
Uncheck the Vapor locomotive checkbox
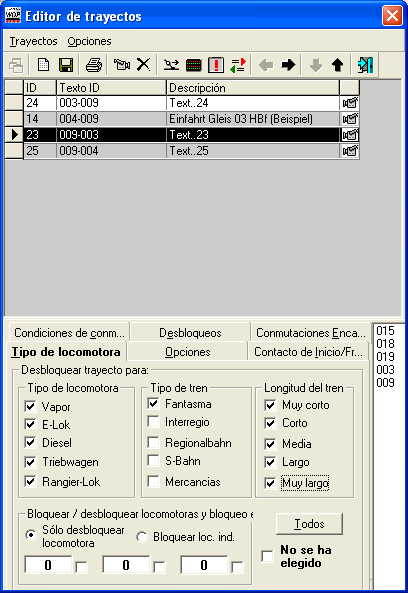click(30, 407)
